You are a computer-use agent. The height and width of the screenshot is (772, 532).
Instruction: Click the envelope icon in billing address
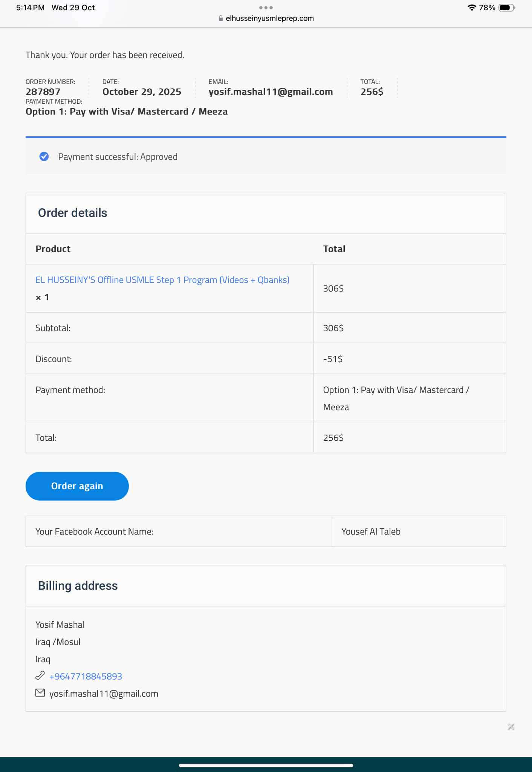[40, 693]
